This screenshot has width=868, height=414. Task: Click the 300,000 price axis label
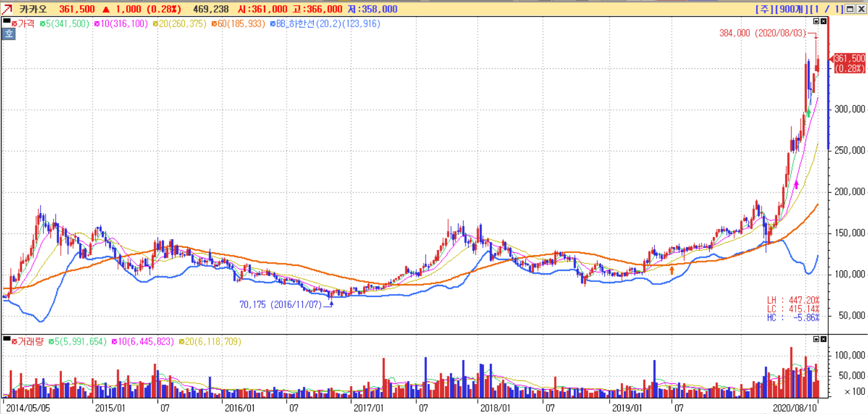point(849,109)
